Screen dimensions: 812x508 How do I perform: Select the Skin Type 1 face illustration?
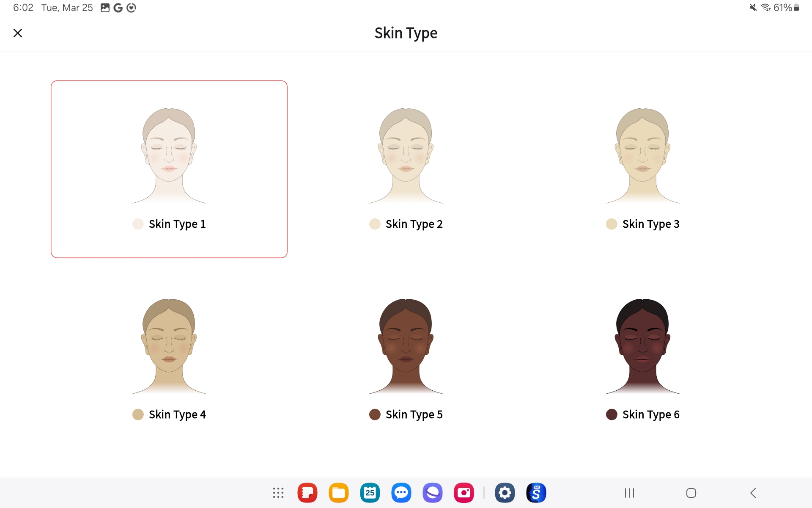tap(169, 156)
